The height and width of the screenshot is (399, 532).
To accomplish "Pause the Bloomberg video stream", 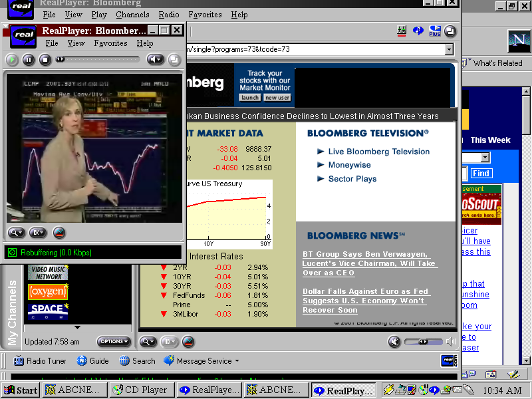I will (29, 60).
